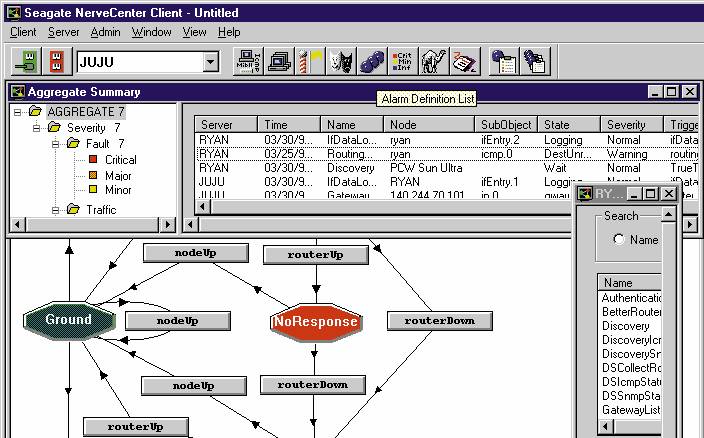Screen dimensions: 704x438
Task: Click the left arrow of tree pane scrollbar
Action: [x=18, y=224]
